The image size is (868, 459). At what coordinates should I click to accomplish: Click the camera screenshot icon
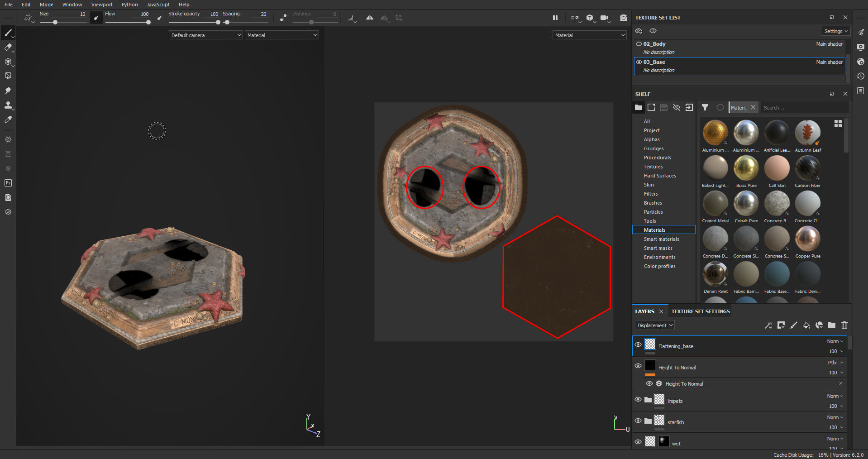[623, 18]
